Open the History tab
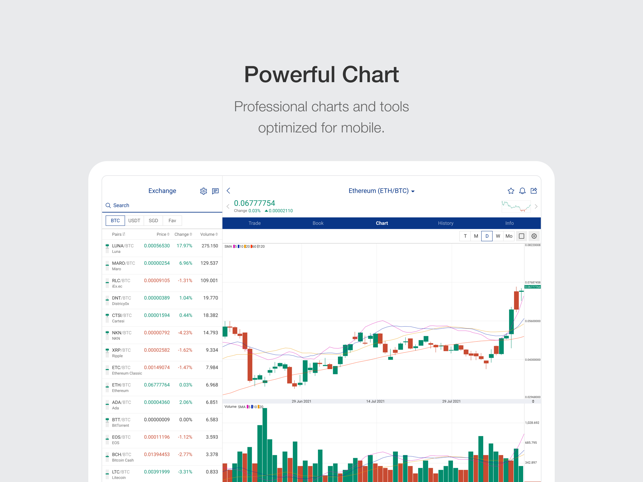This screenshot has width=643, height=482. (x=445, y=223)
